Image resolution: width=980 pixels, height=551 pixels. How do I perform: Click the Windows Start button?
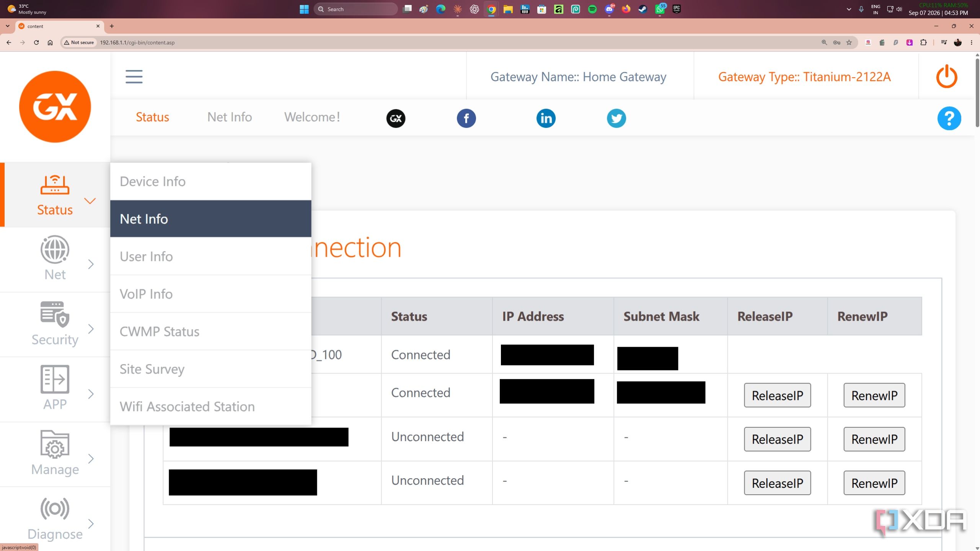pos(304,9)
